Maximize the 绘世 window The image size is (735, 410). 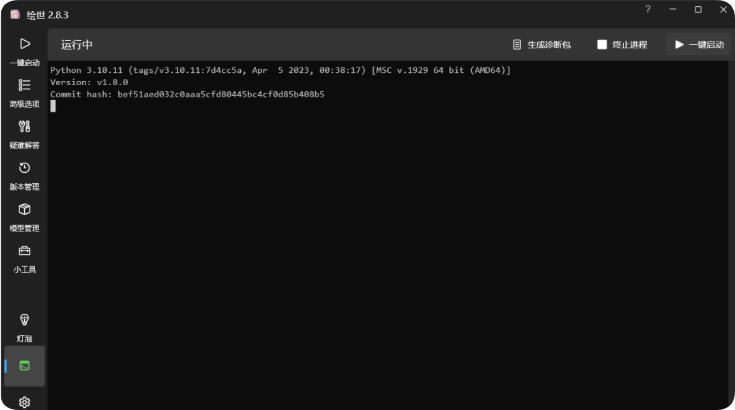point(698,9)
